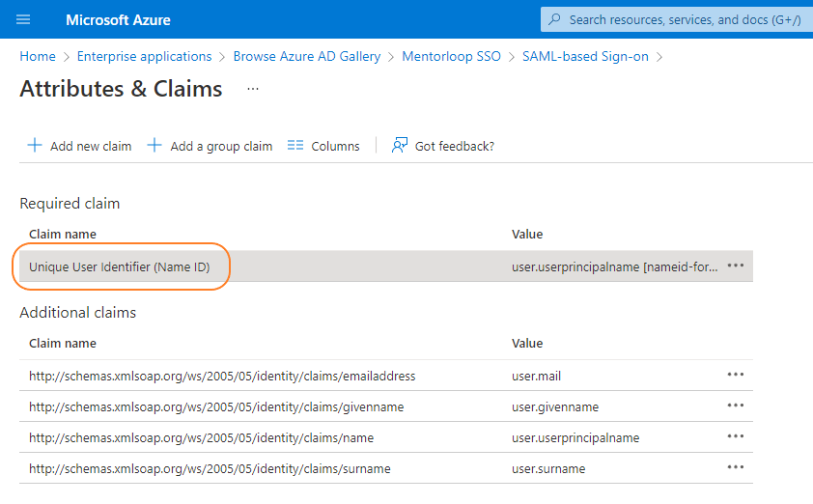Open the ellipsis next to Attributes & Claims title
813x504 pixels.
pos(253,89)
